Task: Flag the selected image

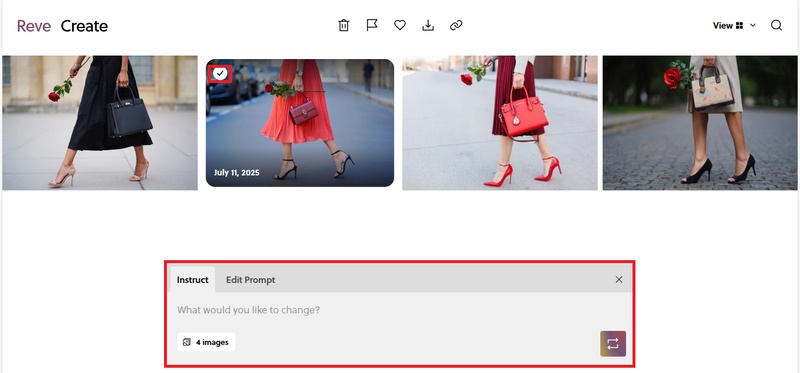Action: [x=372, y=25]
